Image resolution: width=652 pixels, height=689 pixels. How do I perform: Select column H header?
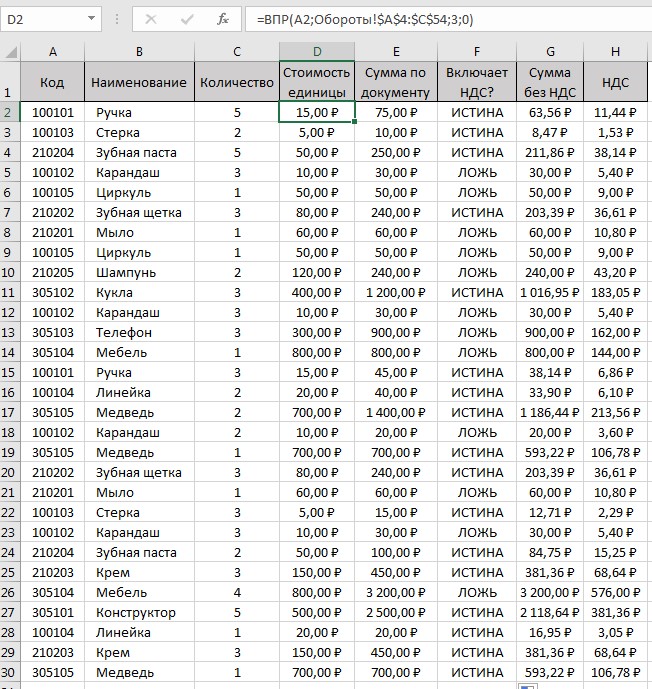tap(615, 52)
